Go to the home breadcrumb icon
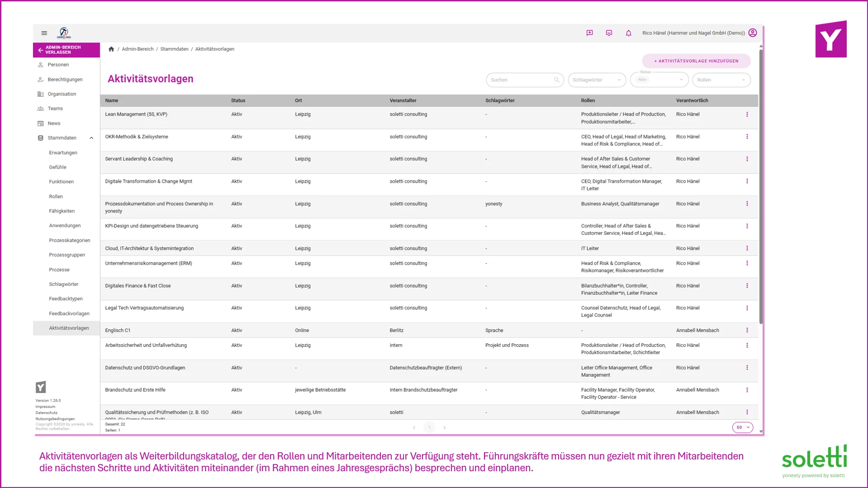The image size is (868, 488). [111, 49]
